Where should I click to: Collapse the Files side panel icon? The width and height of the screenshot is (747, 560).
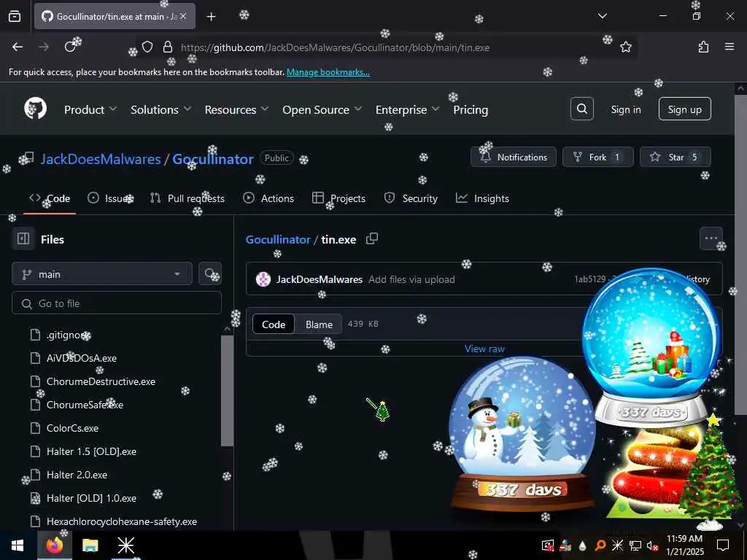coord(23,238)
